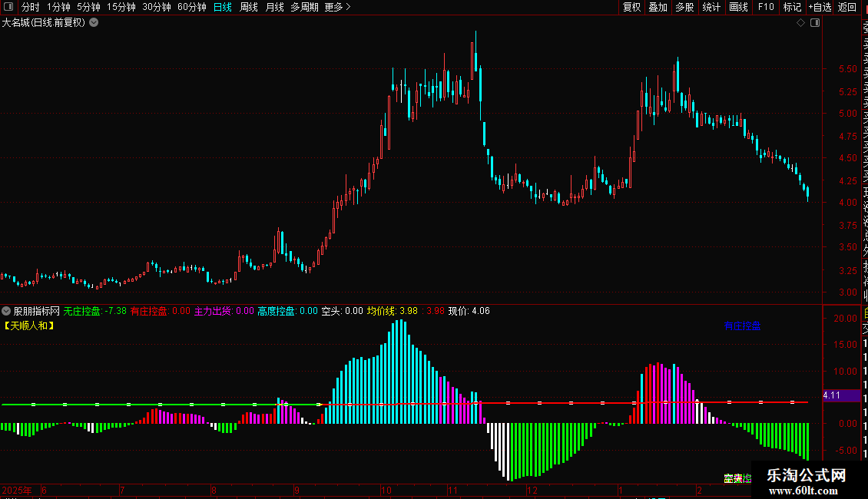Click month 12 on the time axis
Image resolution: width=868 pixels, height=499 pixels.
(532, 490)
